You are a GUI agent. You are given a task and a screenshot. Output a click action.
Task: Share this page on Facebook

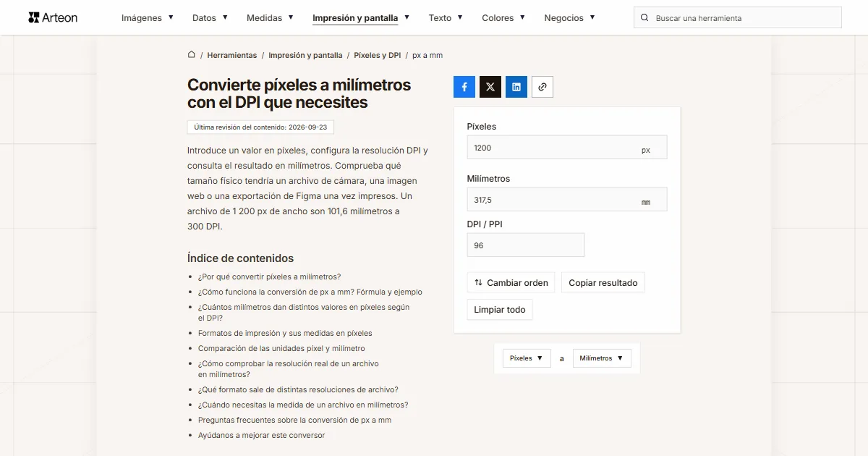click(464, 87)
